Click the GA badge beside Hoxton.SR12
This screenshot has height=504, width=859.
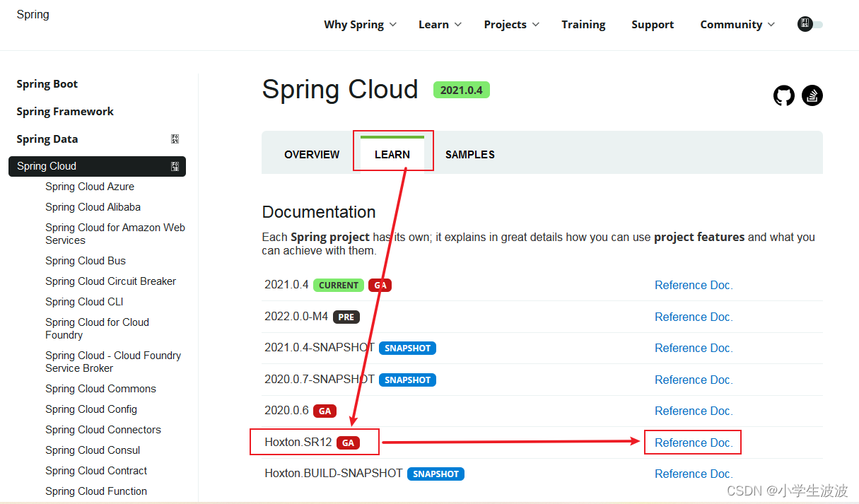tap(347, 443)
